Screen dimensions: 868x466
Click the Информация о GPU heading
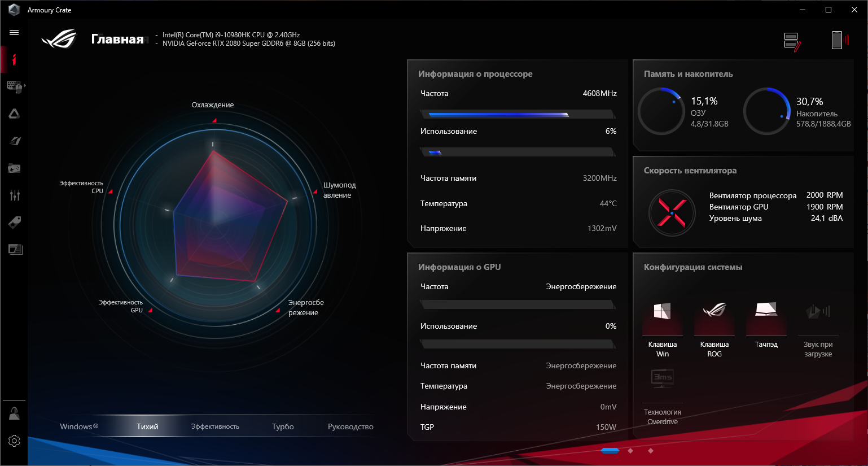pos(459,267)
